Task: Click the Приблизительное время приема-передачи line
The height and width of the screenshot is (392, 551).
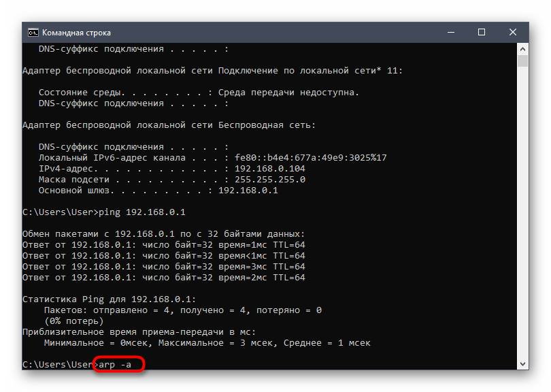Action: pos(139,332)
